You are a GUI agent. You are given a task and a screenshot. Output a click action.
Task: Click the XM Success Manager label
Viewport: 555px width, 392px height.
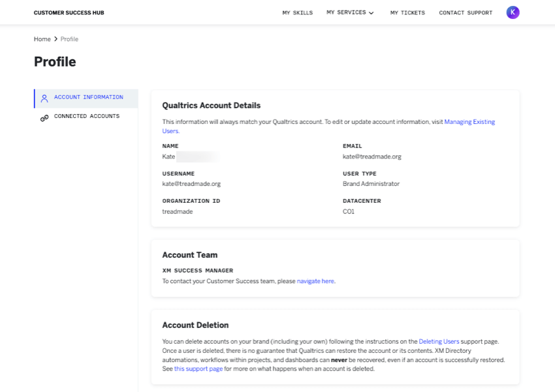coord(197,271)
